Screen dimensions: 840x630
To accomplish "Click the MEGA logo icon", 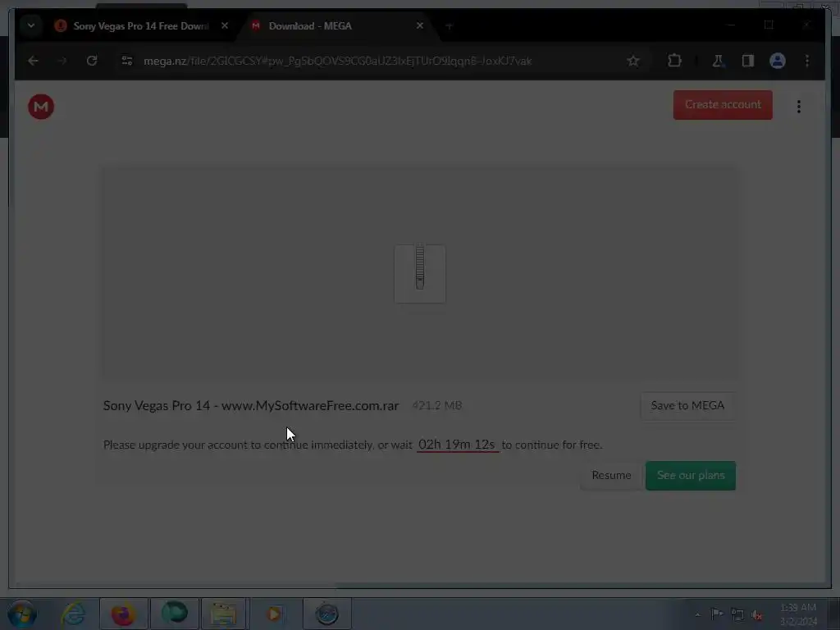I will coord(41,107).
